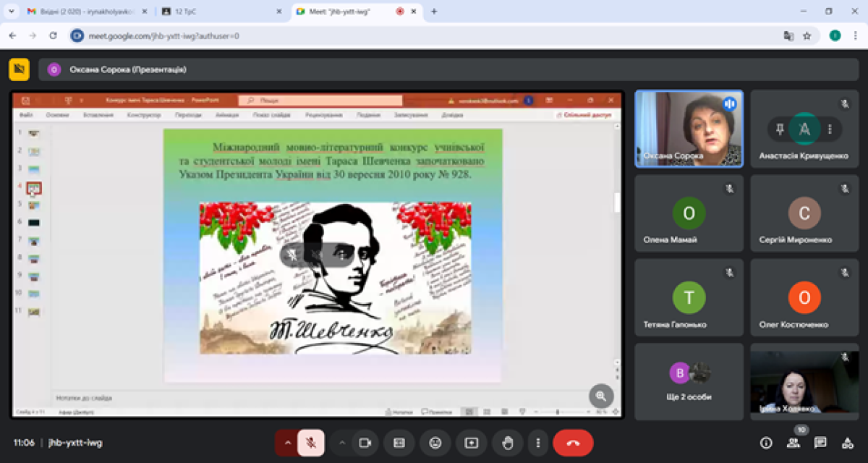Raise hand in the meeting
The width and height of the screenshot is (868, 463).
click(508, 443)
